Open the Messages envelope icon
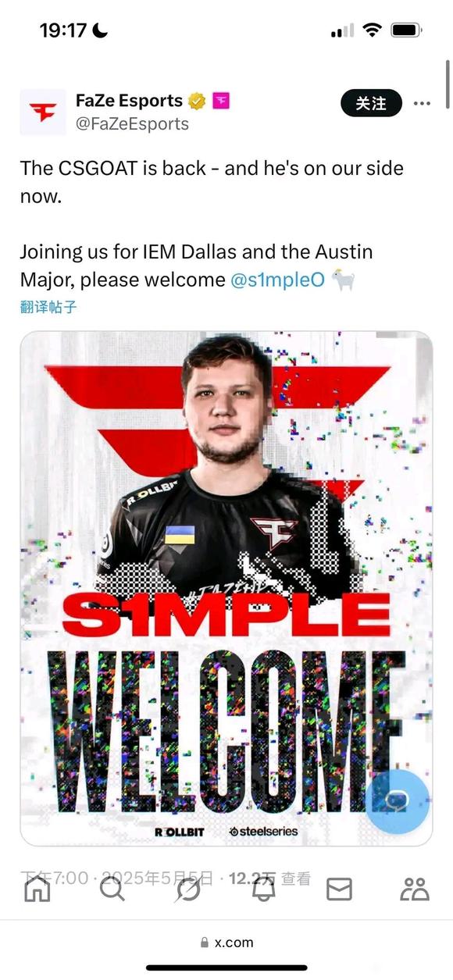This screenshot has width=453, height=980. tap(339, 889)
